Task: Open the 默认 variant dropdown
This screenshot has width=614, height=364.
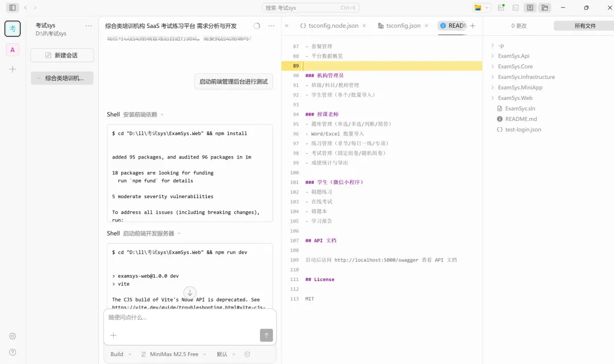Action: [226, 354]
